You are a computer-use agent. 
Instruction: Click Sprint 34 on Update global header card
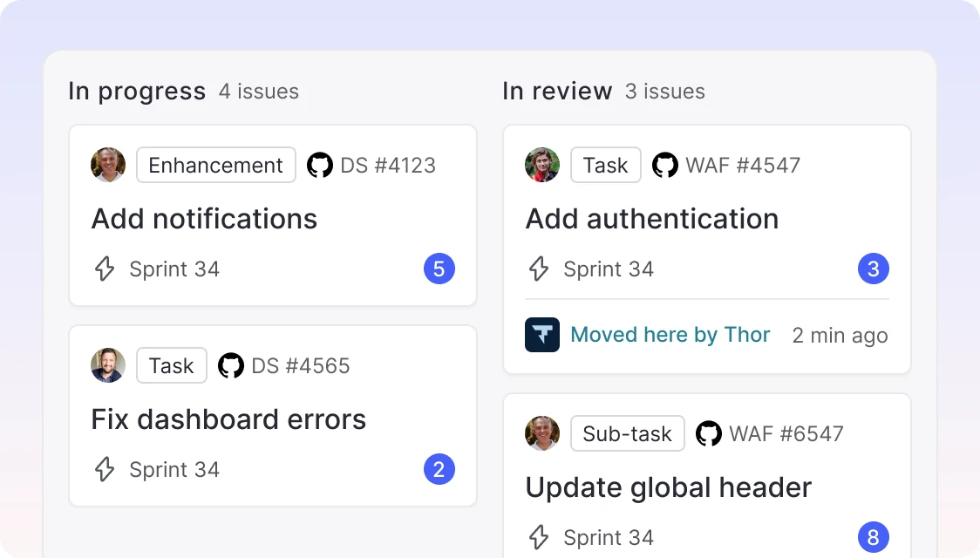coord(608,537)
